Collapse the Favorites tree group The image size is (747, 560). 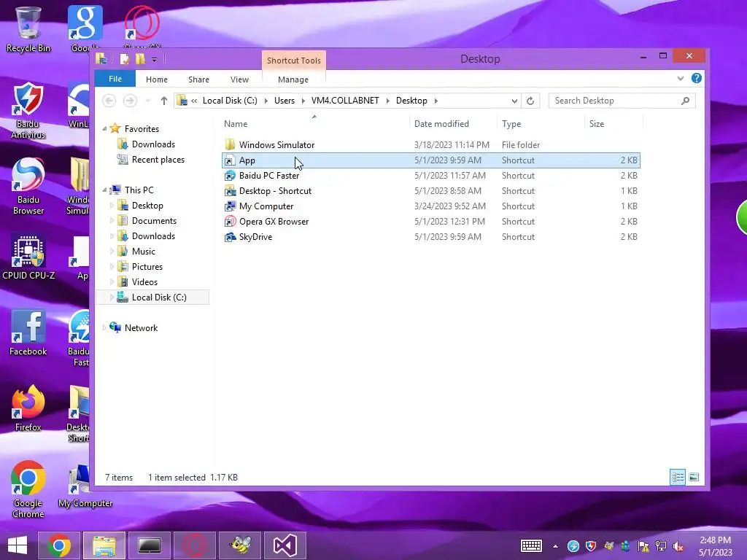pos(104,128)
